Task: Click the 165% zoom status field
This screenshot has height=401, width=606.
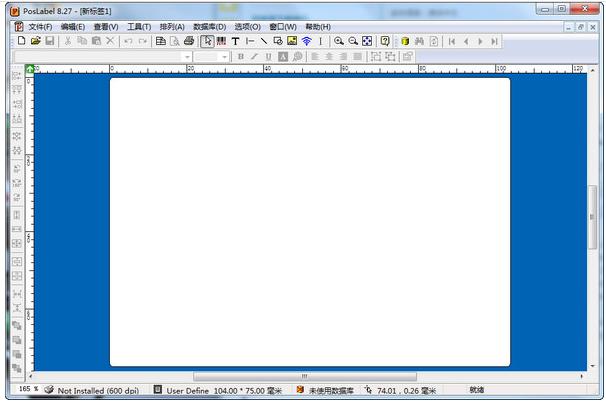Action: click(28, 389)
